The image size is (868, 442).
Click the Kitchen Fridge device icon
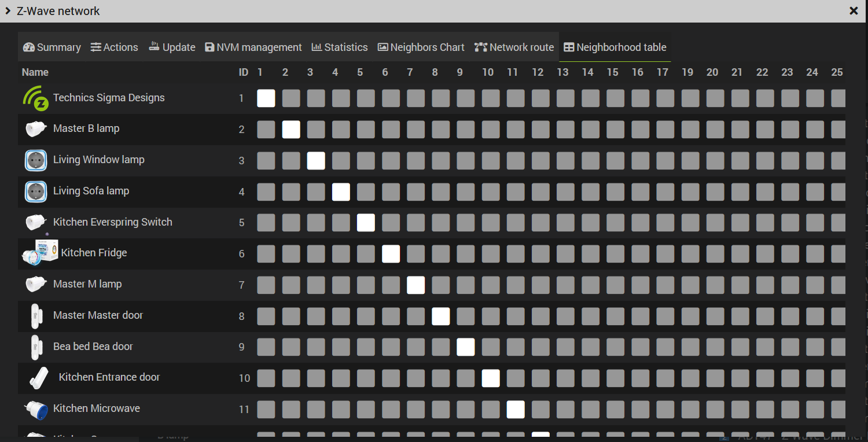pyautogui.click(x=40, y=253)
